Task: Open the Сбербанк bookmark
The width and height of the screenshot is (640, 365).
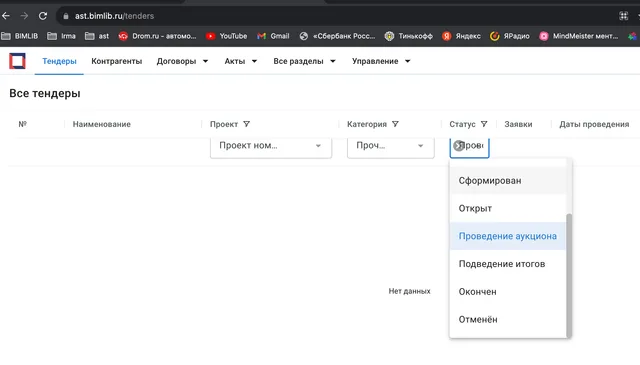Action: (337, 36)
